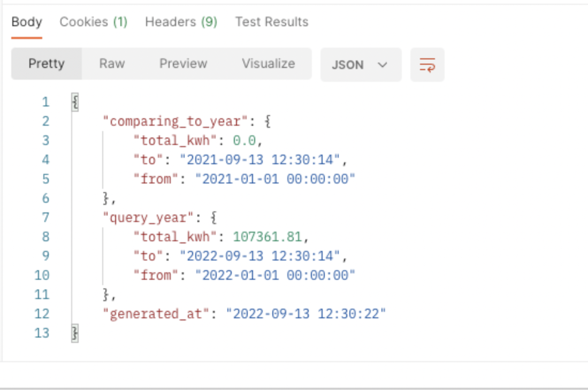Select the Pretty view mode
This screenshot has width=588, height=390.
[x=47, y=64]
